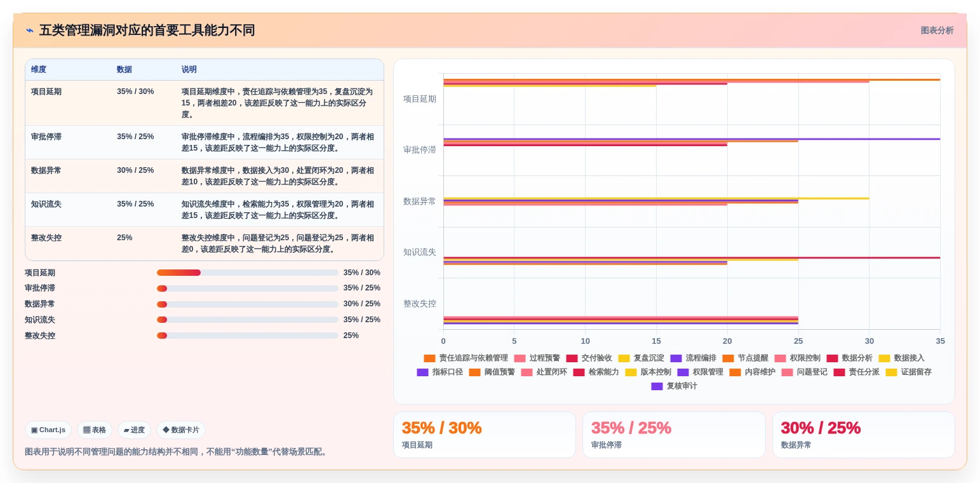This screenshot has width=980, height=483.
Task: Open the 图表分析 label in the header
Action: point(937,31)
